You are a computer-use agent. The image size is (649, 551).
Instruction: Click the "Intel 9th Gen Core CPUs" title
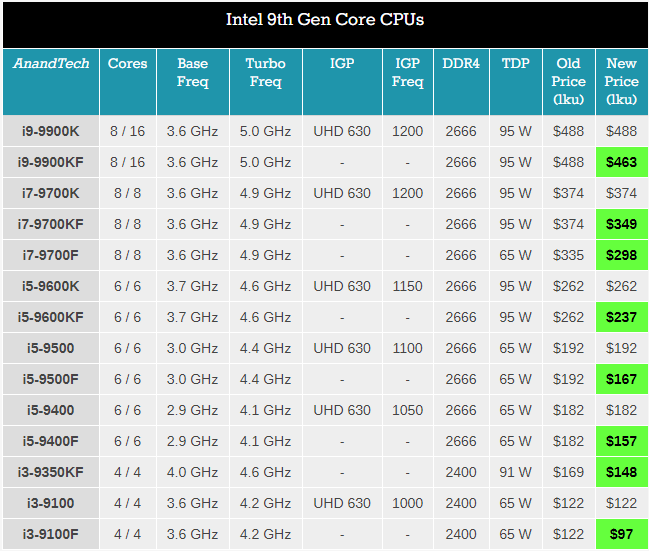click(325, 19)
